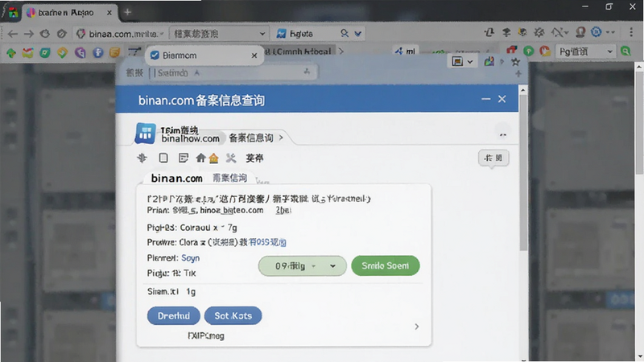Open the Pg dropdown in the bookmarks row

tap(586, 51)
